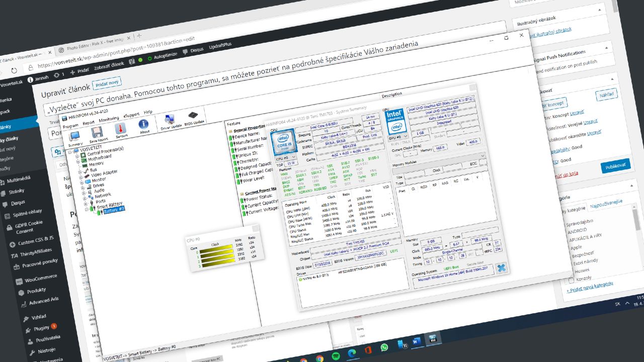Open the HWiNFO Report menu
The image size is (644, 362).
[x=89, y=122]
